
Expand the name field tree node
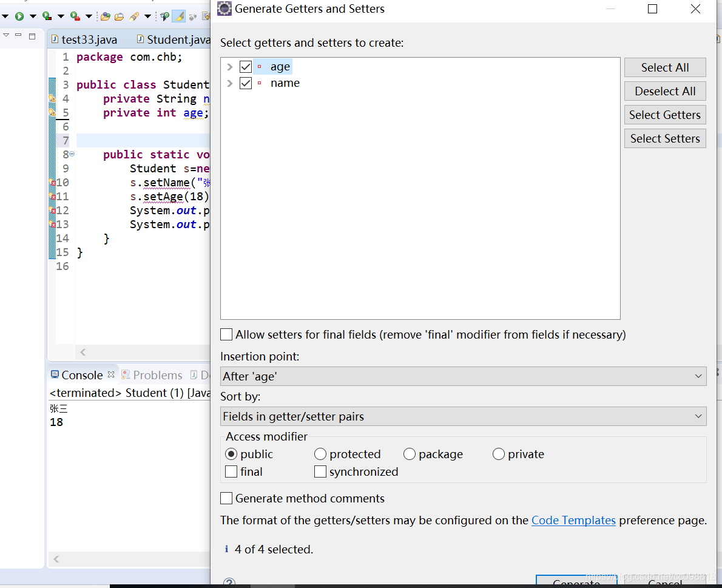230,83
